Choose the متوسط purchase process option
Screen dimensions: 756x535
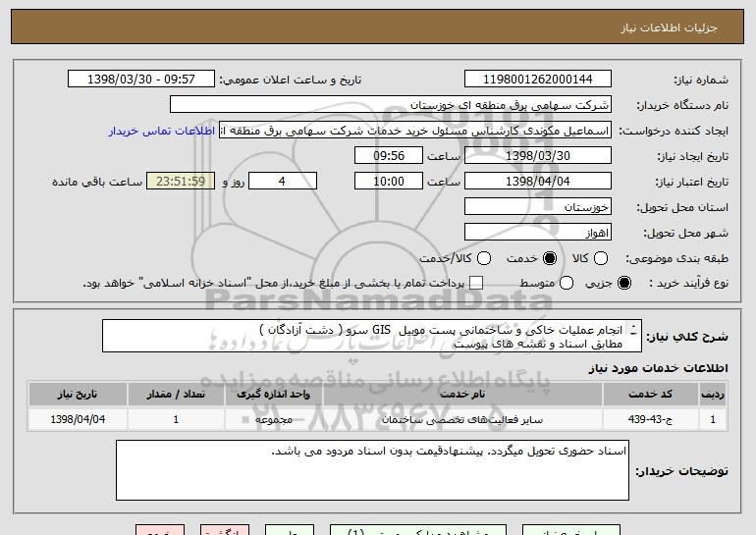(567, 283)
